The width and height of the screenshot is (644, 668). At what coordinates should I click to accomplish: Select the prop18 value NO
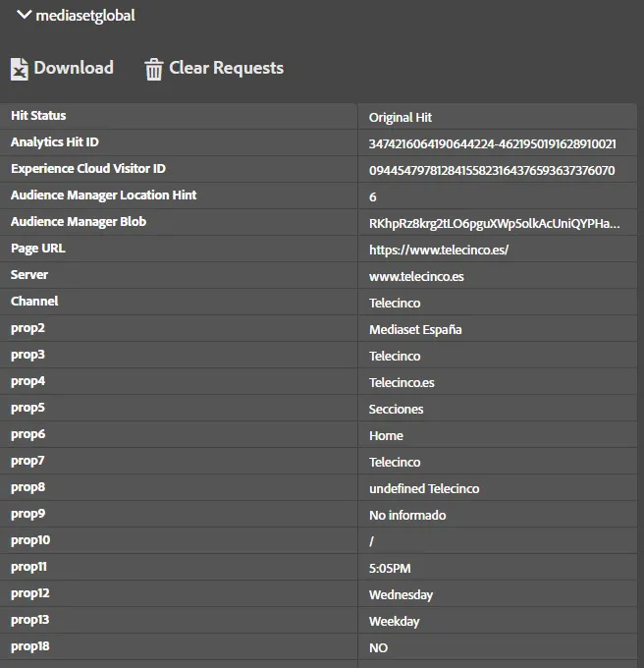click(x=378, y=648)
